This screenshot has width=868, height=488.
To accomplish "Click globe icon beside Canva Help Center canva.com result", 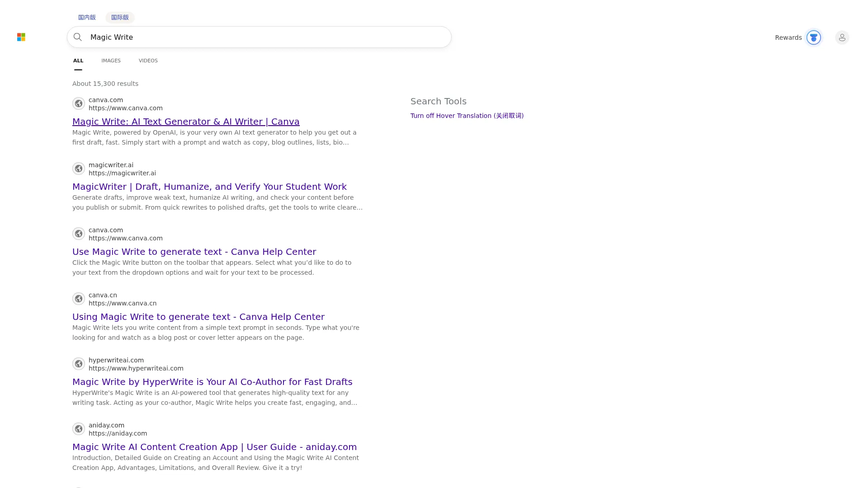I will point(79,234).
